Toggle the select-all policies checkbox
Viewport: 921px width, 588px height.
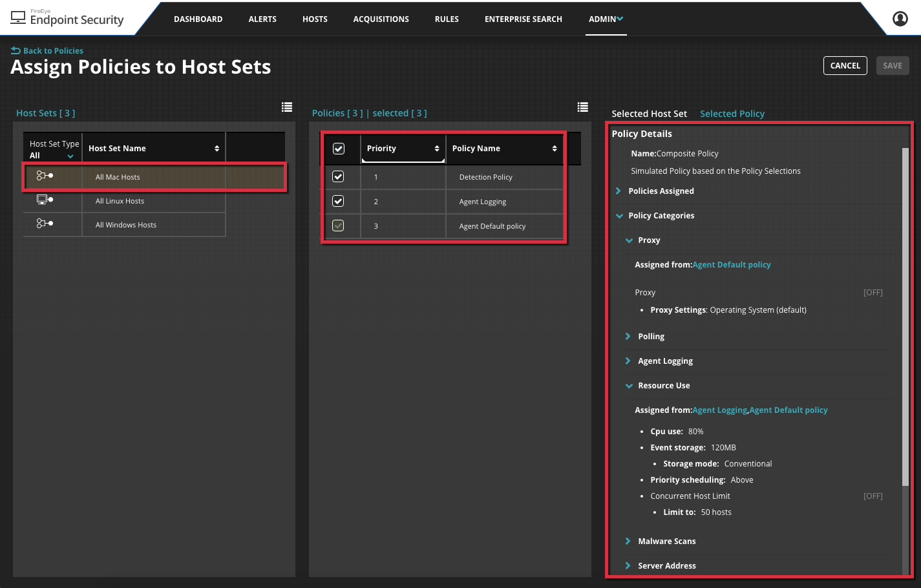click(x=339, y=149)
